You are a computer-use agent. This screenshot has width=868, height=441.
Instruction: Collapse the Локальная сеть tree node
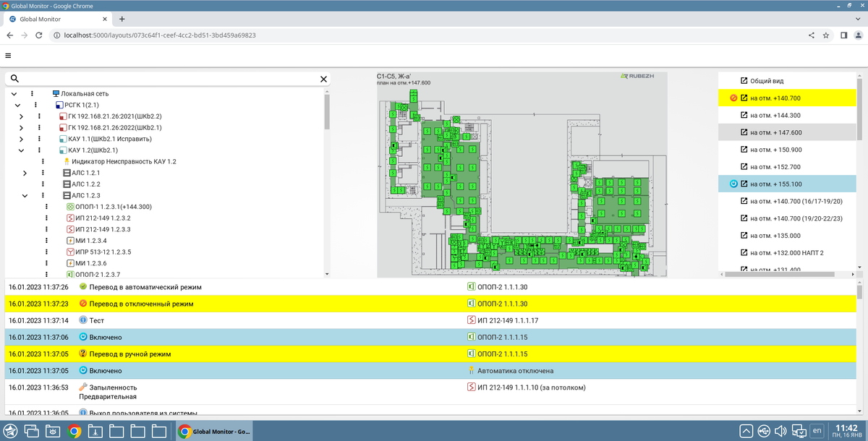click(14, 94)
